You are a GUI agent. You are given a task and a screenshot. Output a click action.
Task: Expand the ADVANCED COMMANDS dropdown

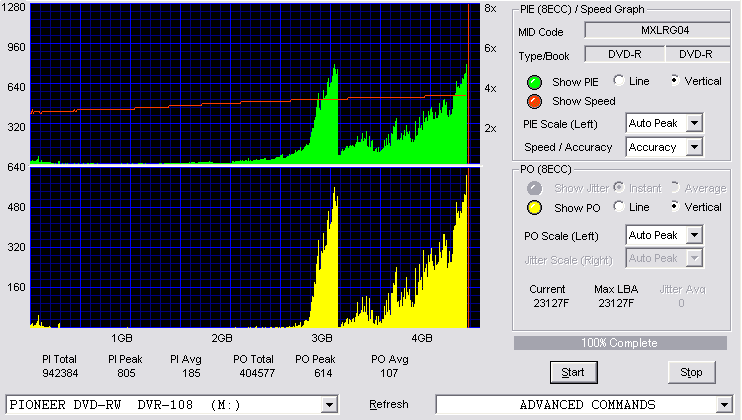tap(724, 405)
